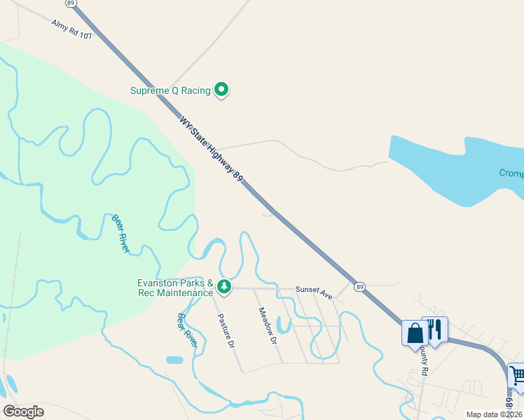
Task: Click the Bear River label in green area
Action: (120, 233)
